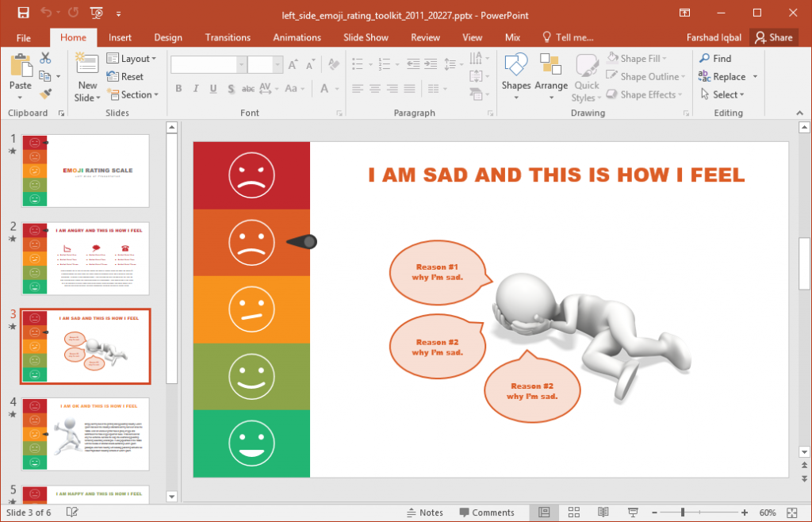This screenshot has height=522, width=812.
Task: Click the Share button
Action: tap(774, 37)
